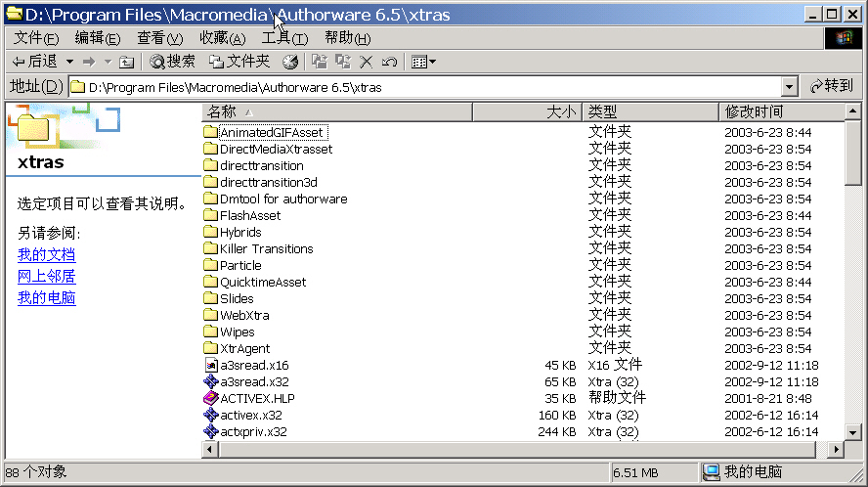Viewport: 868px width, 487px height.
Task: Sort by the 名称 column header
Action: click(x=337, y=111)
